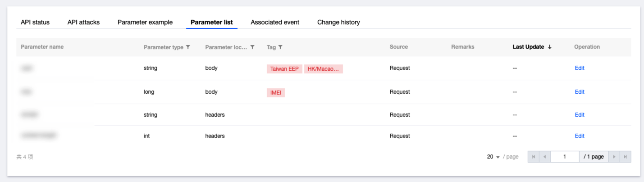
Task: Filter by Parameter type column icon
Action: pos(188,47)
